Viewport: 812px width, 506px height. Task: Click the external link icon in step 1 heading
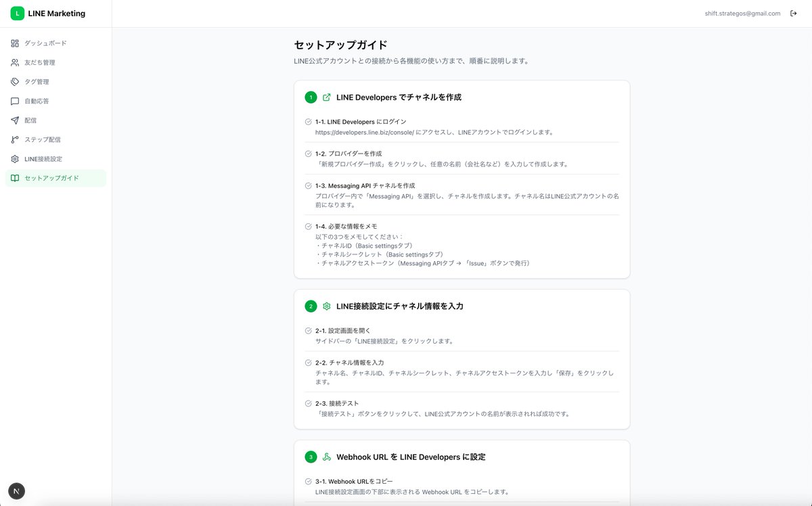tap(327, 97)
